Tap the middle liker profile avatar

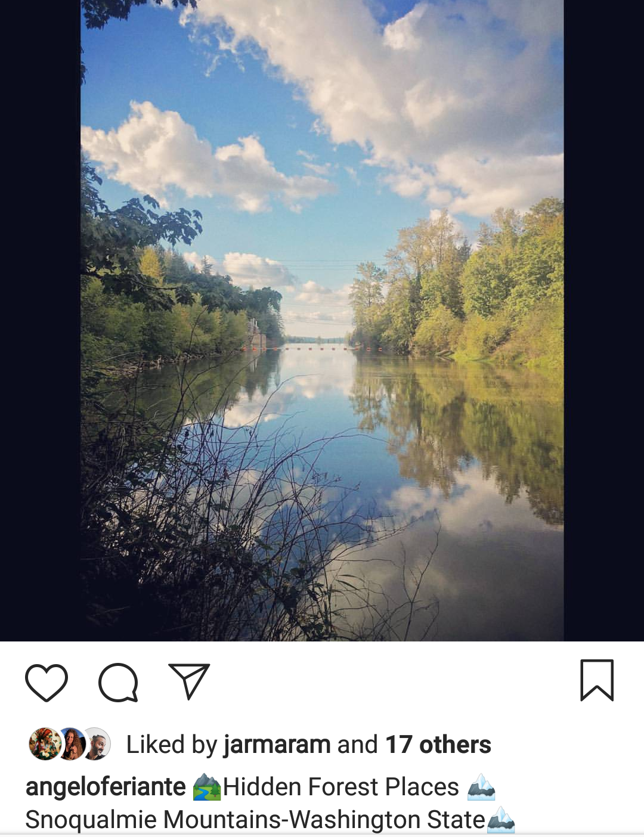72,744
